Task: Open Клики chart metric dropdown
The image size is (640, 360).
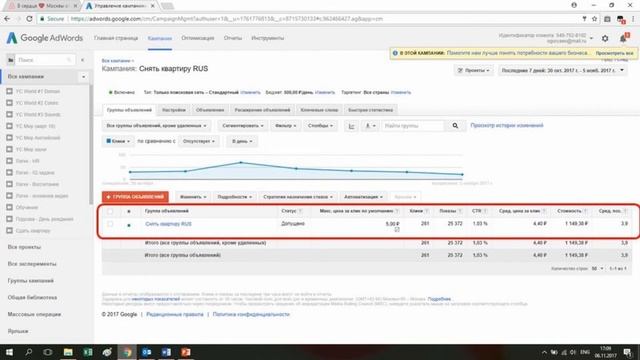Action: tap(118, 141)
